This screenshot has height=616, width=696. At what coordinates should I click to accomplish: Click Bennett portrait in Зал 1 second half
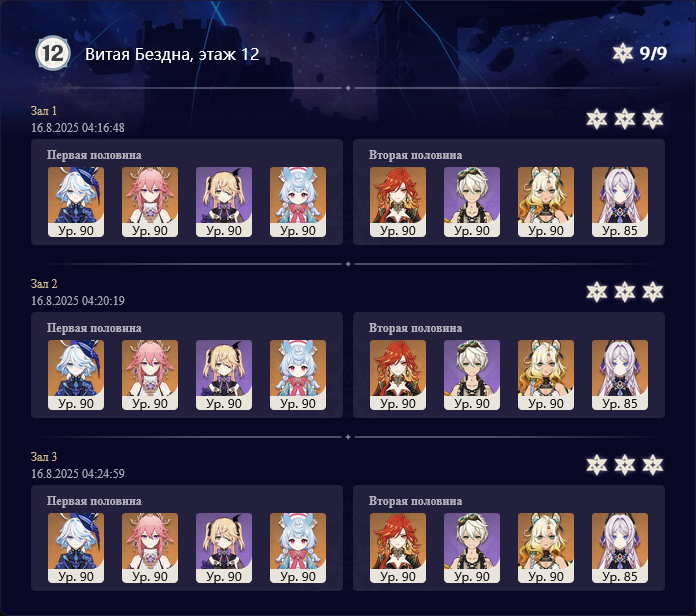click(x=472, y=202)
